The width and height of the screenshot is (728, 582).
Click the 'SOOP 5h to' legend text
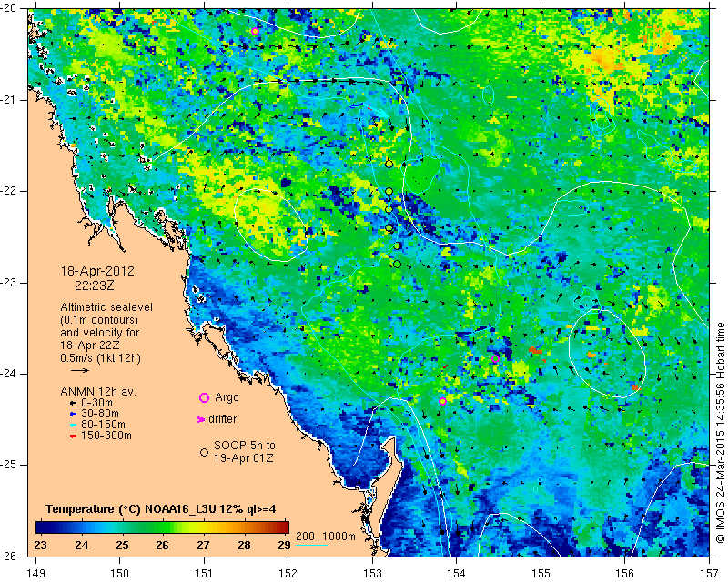click(x=245, y=446)
